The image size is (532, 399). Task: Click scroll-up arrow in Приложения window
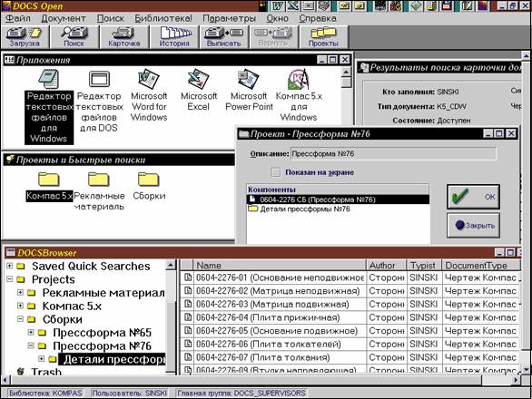346,72
